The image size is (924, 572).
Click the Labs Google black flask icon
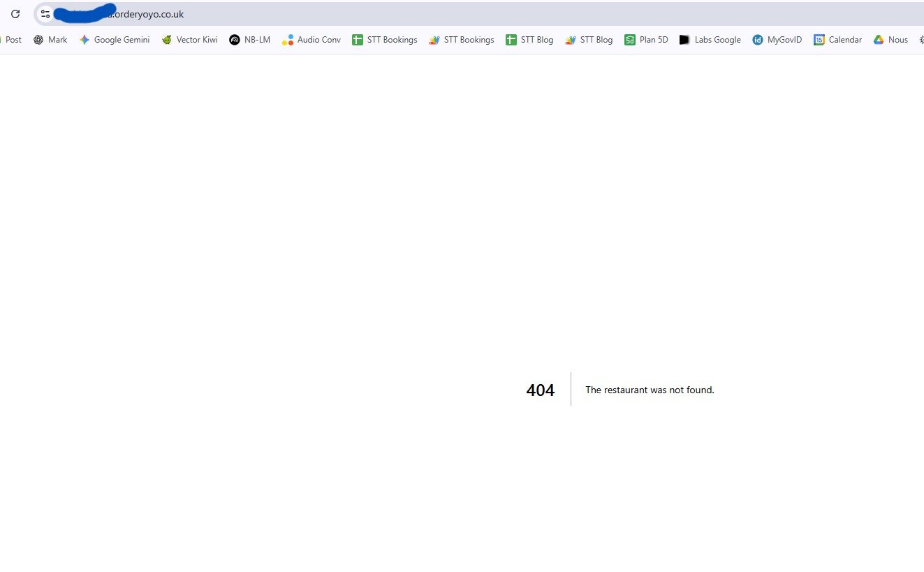[x=684, y=40]
